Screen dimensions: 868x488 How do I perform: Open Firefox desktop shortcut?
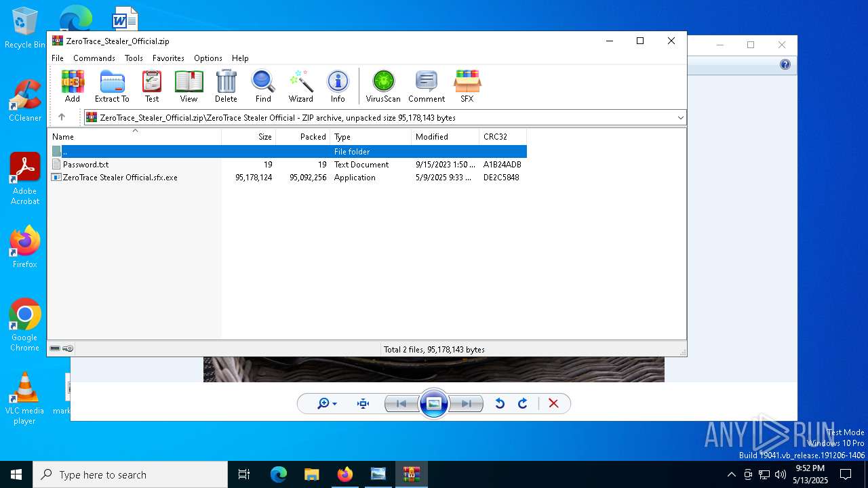coord(24,247)
